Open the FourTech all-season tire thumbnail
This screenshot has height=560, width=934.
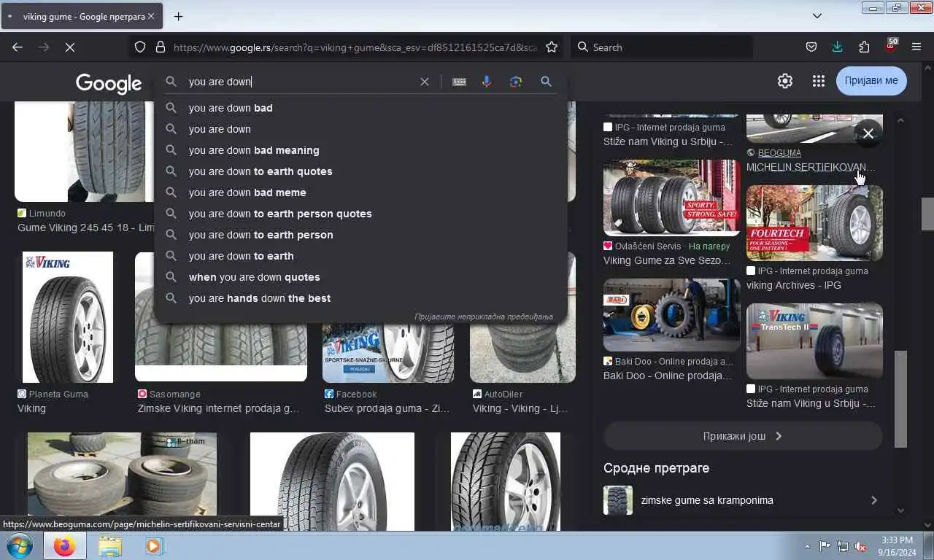tap(814, 223)
